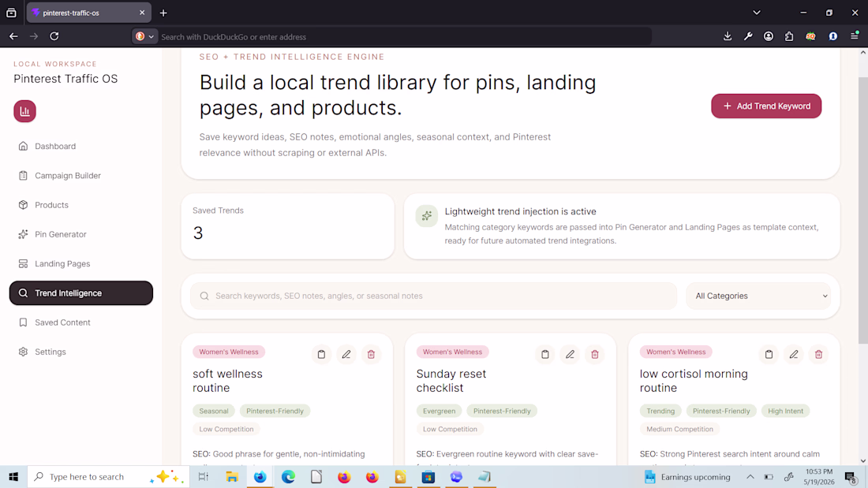Click the Windows taskbar search box
The width and height of the screenshot is (868, 488).
[109, 476]
